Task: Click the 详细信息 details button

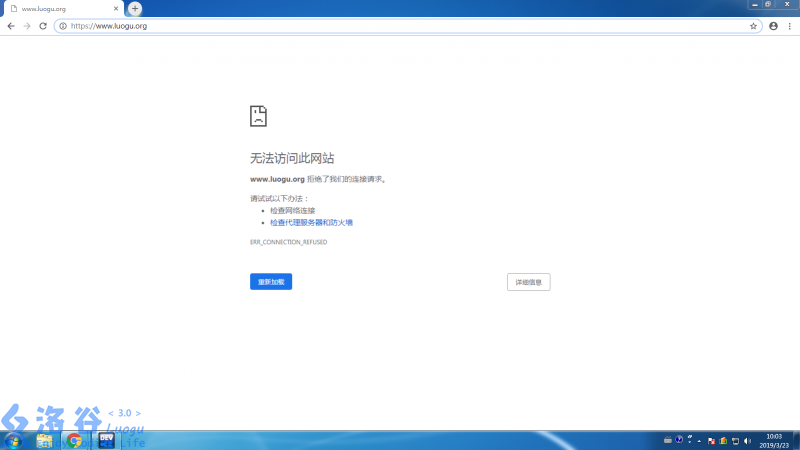Action: tap(528, 282)
